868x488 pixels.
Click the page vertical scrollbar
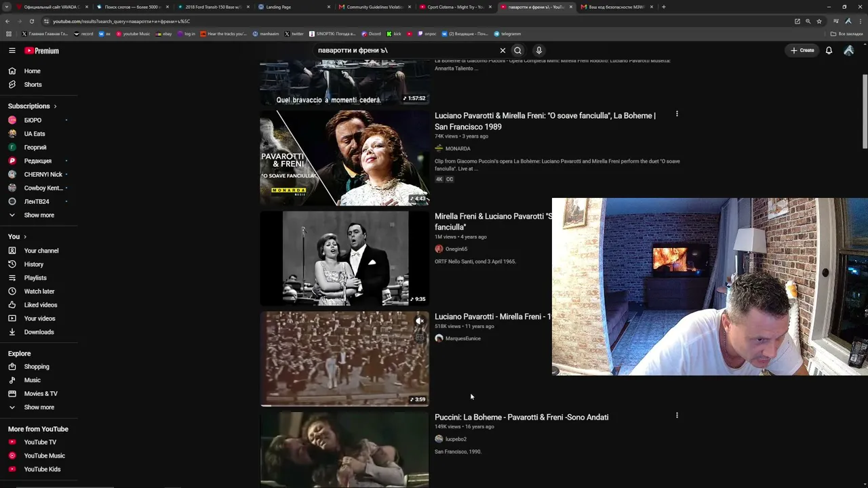[x=865, y=112]
